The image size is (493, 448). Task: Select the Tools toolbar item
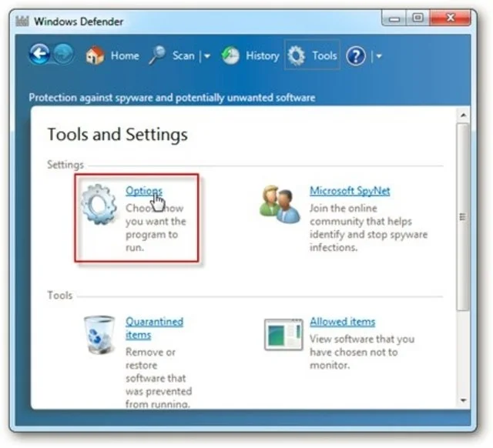tap(312, 55)
